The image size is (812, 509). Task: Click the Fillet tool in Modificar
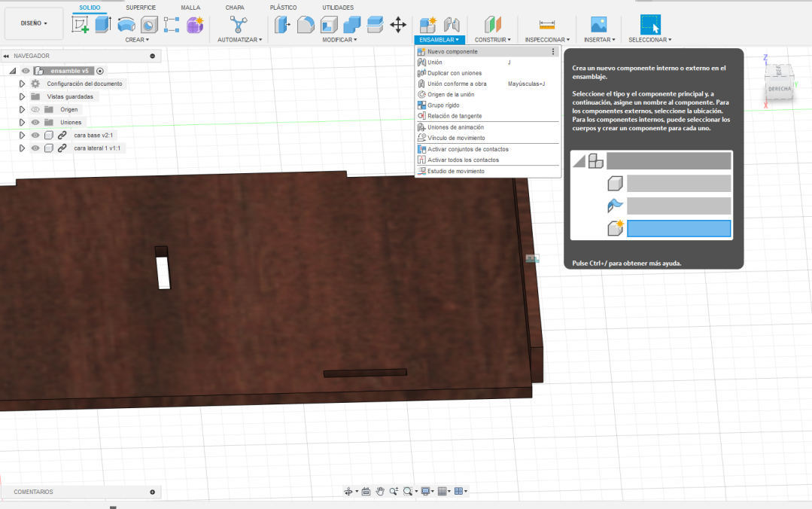click(306, 25)
